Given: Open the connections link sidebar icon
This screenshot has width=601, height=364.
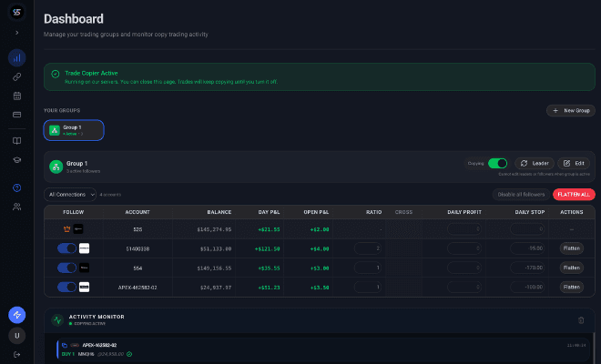Looking at the screenshot, I should 17,77.
